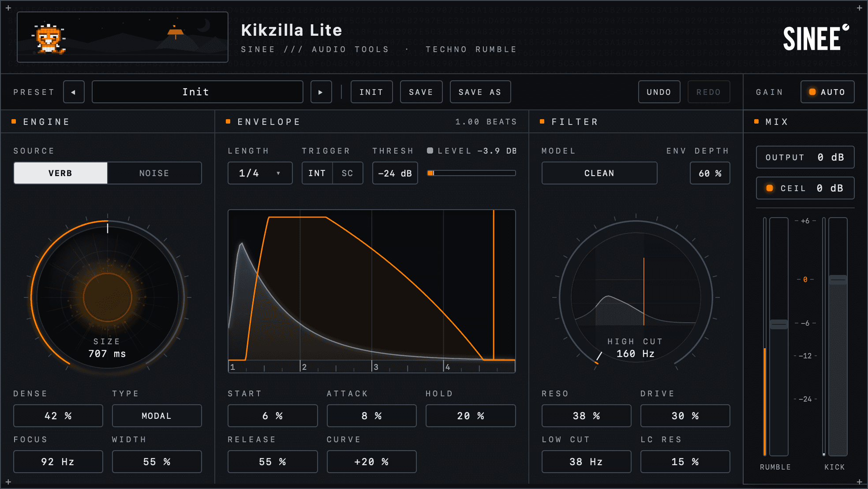Click the START 6 % value

click(273, 416)
